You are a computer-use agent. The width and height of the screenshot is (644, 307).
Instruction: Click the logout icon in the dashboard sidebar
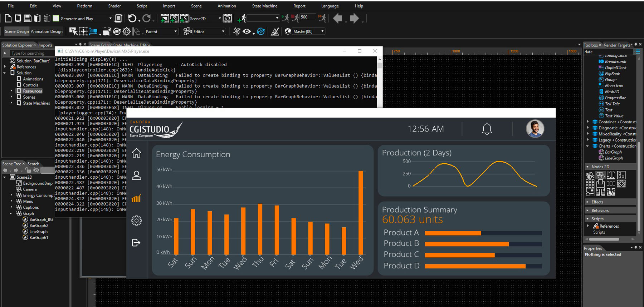[x=136, y=243]
